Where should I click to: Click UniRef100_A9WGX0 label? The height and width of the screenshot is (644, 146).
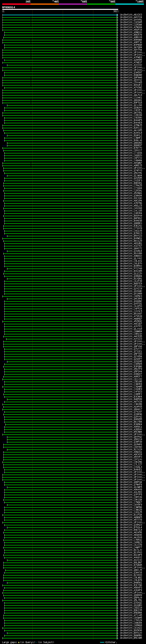131,32
